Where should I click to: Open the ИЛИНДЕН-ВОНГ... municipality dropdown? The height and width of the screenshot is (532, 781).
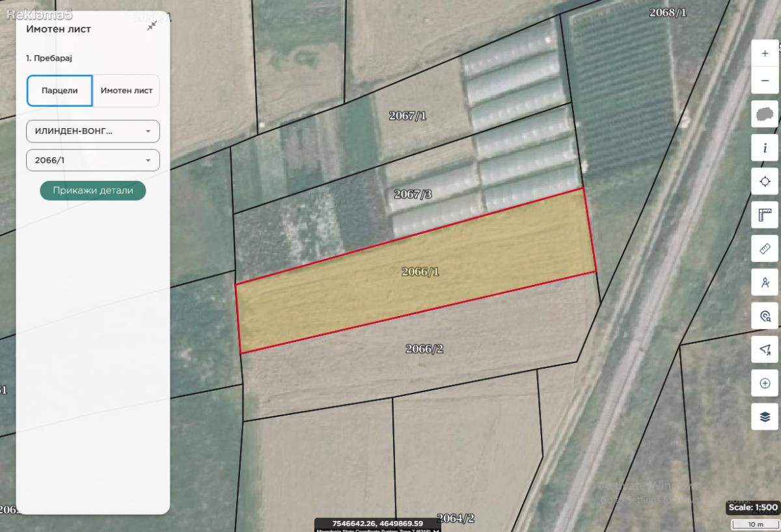click(x=93, y=131)
